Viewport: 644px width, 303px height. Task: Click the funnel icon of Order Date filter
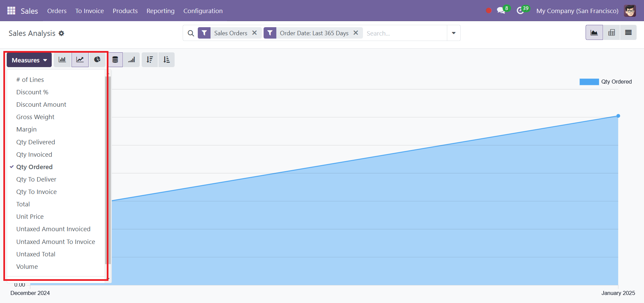tap(270, 33)
